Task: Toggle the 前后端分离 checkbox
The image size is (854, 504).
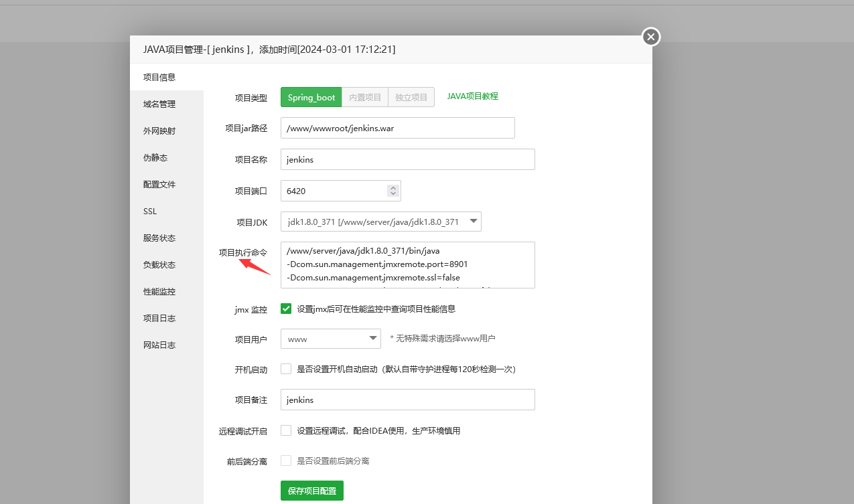Action: coord(286,460)
